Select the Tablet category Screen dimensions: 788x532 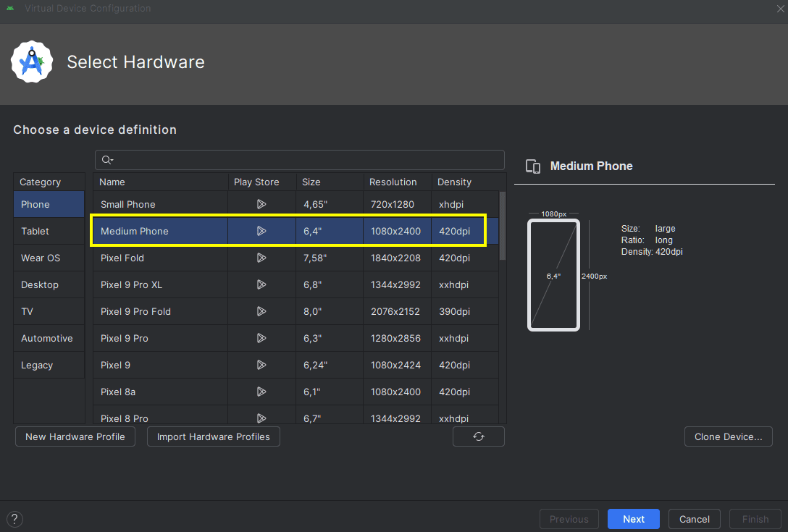click(35, 231)
